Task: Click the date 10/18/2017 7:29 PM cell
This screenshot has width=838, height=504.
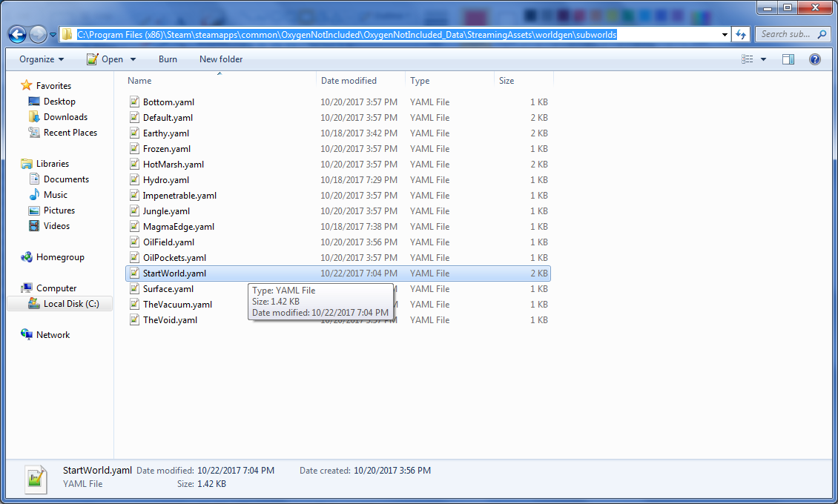Action: (x=359, y=180)
